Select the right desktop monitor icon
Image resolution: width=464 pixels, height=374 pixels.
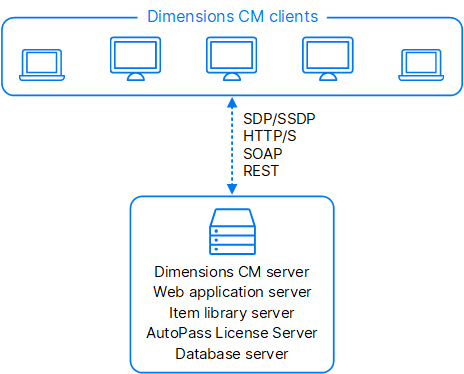328,59
